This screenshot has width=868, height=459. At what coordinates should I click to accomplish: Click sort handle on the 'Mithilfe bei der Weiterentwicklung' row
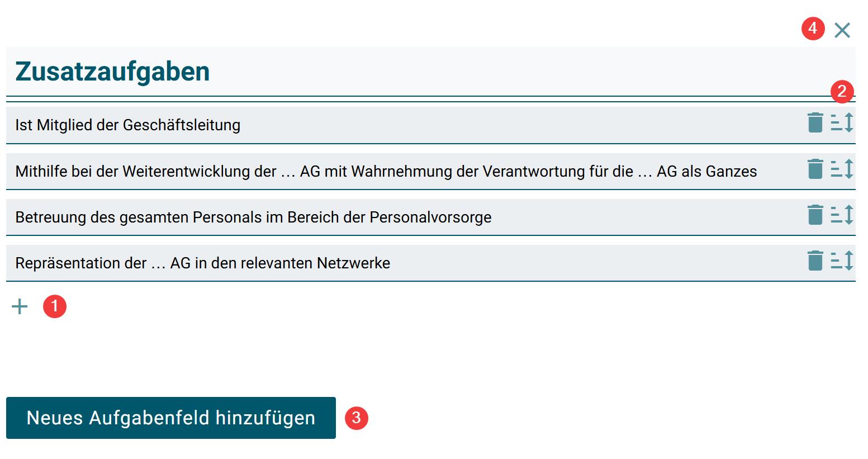842,169
